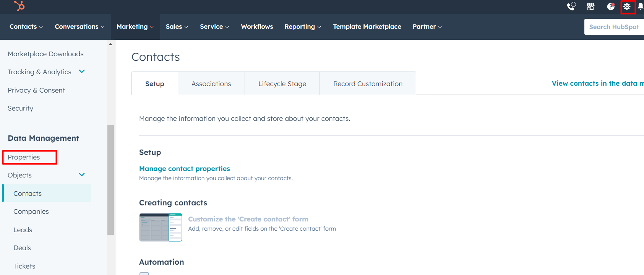
Task: Click the sidebar vertical scrollbar thumb
Action: click(x=110, y=179)
